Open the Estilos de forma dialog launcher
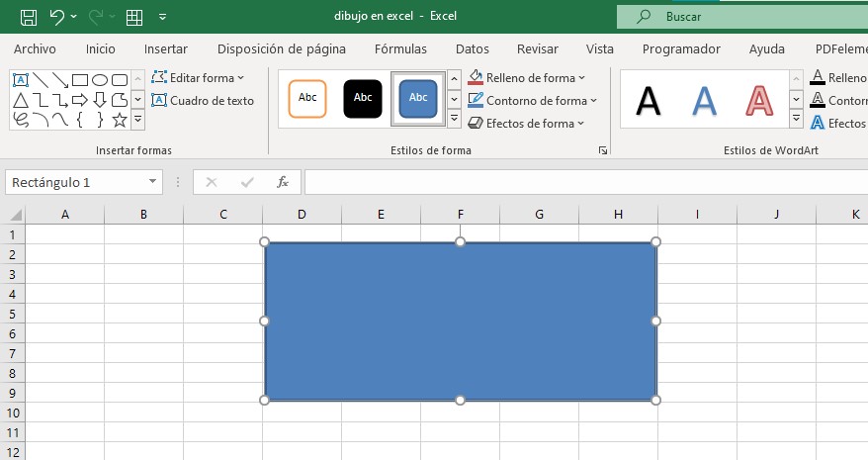868x460 pixels. 603,150
